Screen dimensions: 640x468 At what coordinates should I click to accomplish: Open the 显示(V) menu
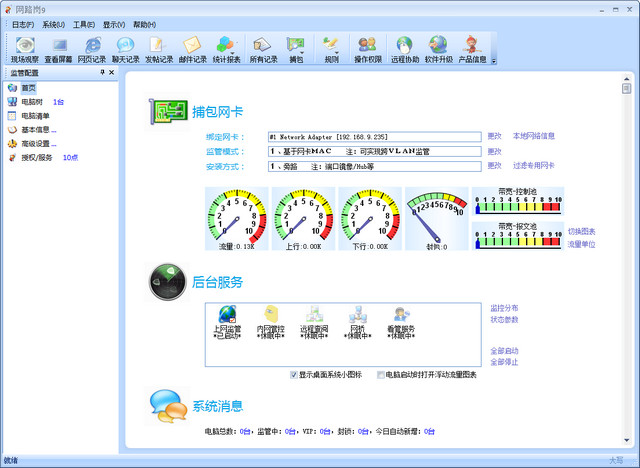pyautogui.click(x=114, y=24)
